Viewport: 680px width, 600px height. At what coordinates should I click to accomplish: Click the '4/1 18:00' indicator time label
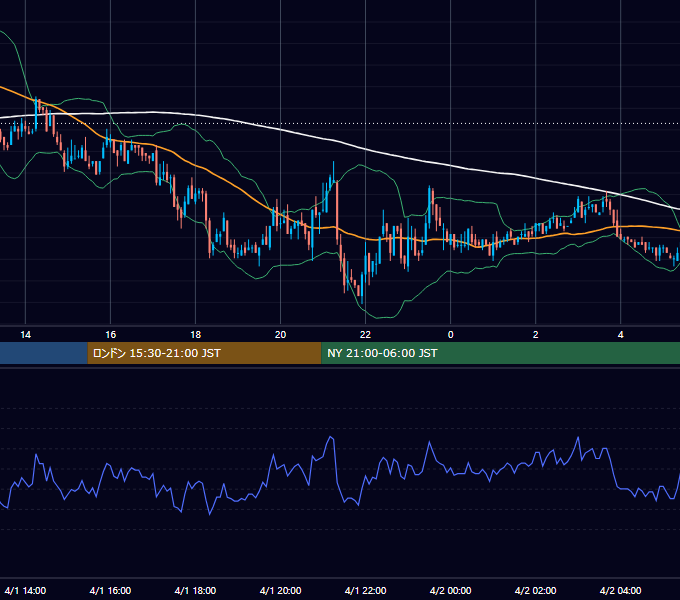tap(196, 591)
